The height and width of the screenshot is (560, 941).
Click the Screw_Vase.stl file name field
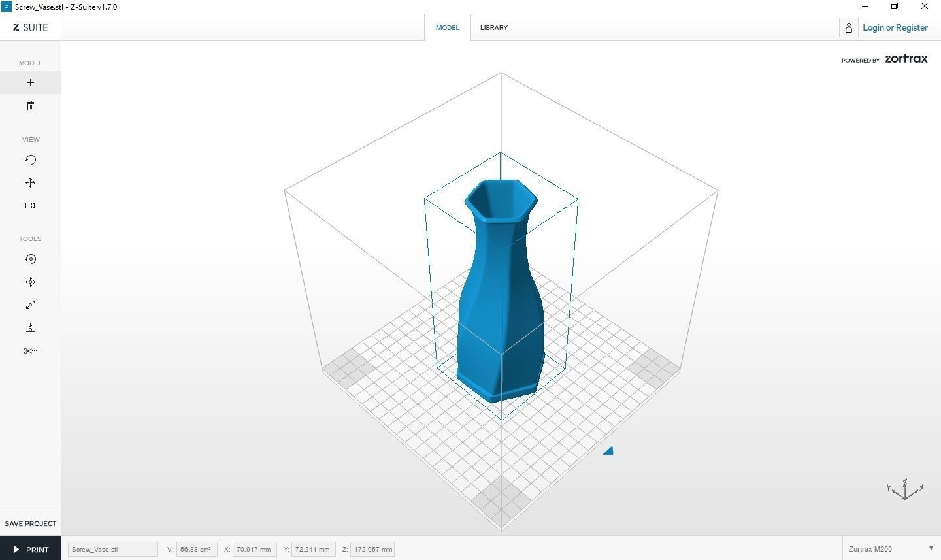coord(113,549)
